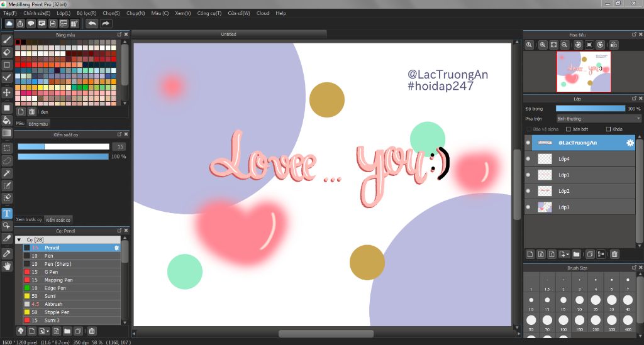
Task: Adjust the Độ trong opacity slider
Action: pos(590,109)
